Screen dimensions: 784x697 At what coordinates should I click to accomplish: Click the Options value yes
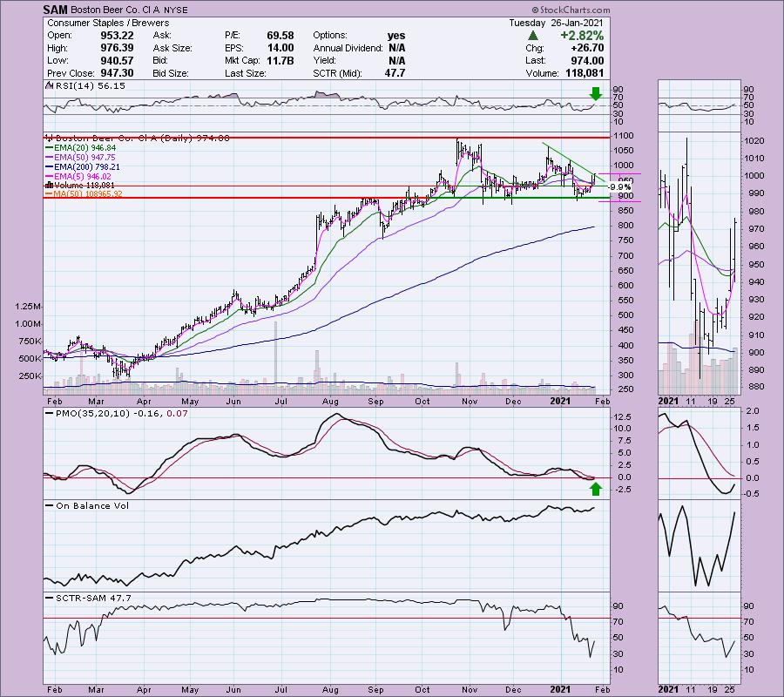(396, 36)
